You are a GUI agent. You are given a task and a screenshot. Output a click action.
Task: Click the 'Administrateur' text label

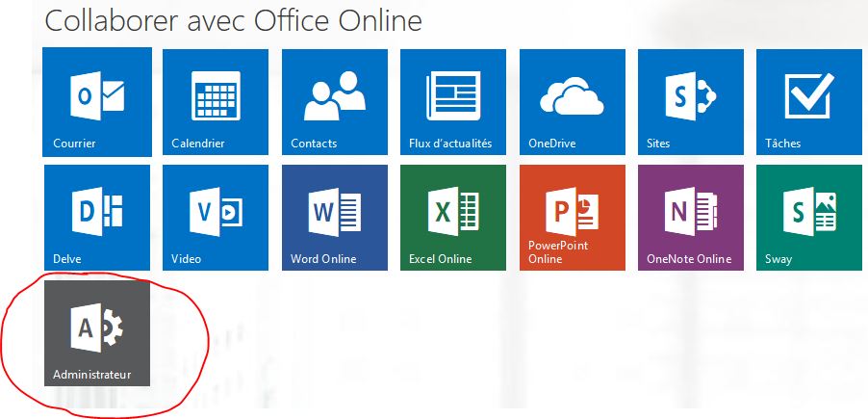tap(92, 374)
